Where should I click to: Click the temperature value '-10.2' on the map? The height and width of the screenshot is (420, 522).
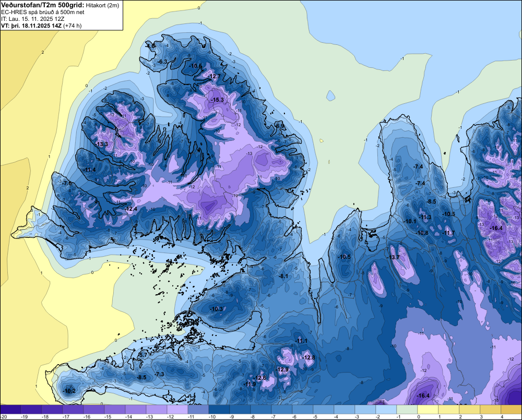(x=69, y=391)
